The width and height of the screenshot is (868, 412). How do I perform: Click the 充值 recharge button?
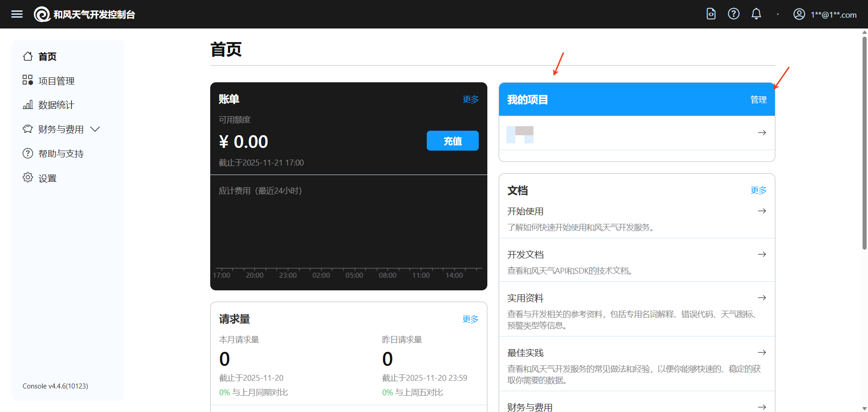pyautogui.click(x=453, y=141)
